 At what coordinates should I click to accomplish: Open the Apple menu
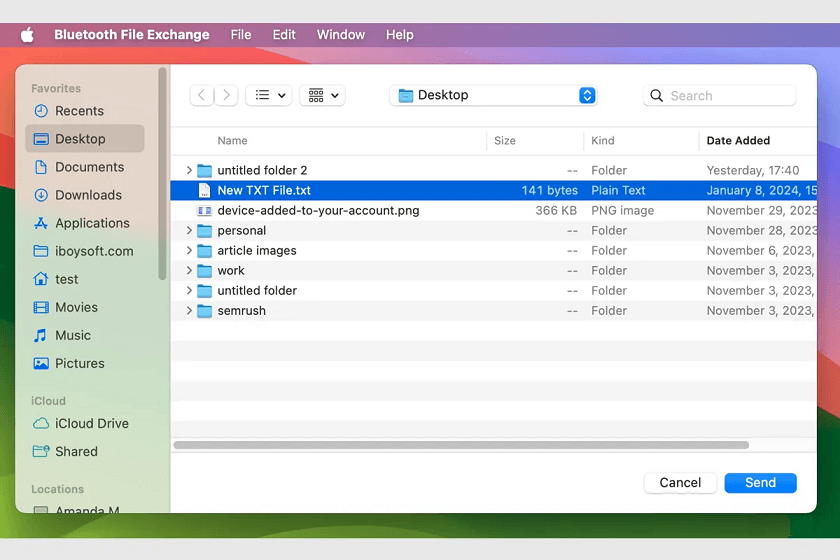[27, 35]
